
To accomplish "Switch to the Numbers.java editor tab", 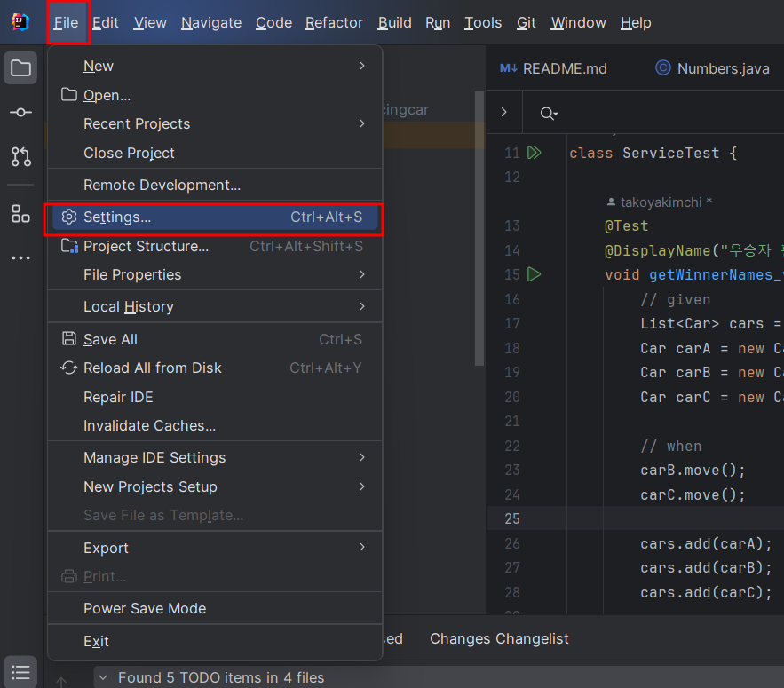I will click(x=712, y=68).
